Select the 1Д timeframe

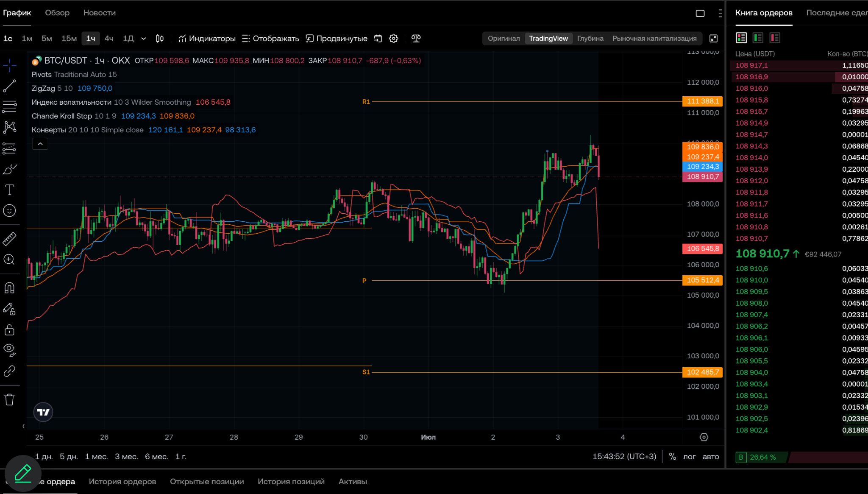(x=128, y=39)
